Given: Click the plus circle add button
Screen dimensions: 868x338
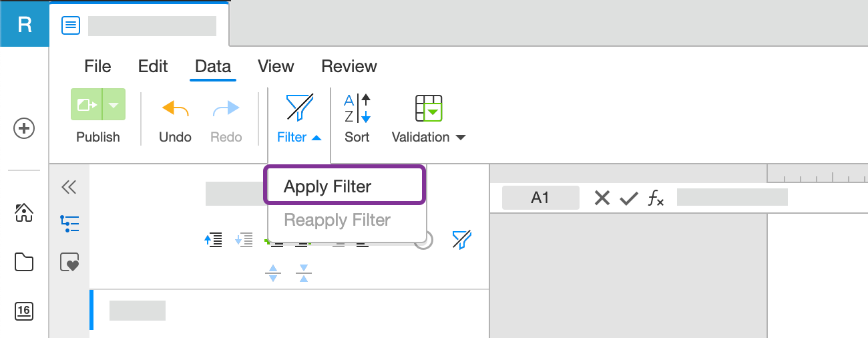Looking at the screenshot, I should (x=24, y=128).
